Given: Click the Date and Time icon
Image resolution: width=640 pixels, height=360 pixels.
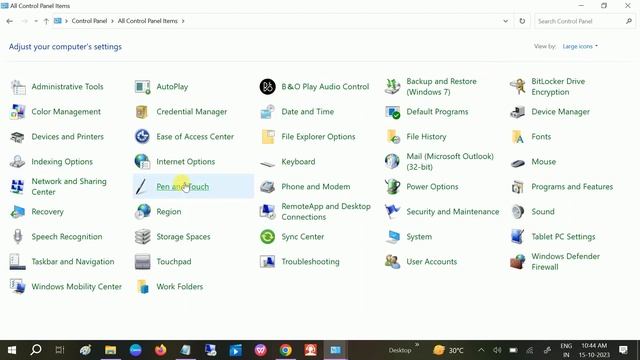Looking at the screenshot, I should coord(267,112).
